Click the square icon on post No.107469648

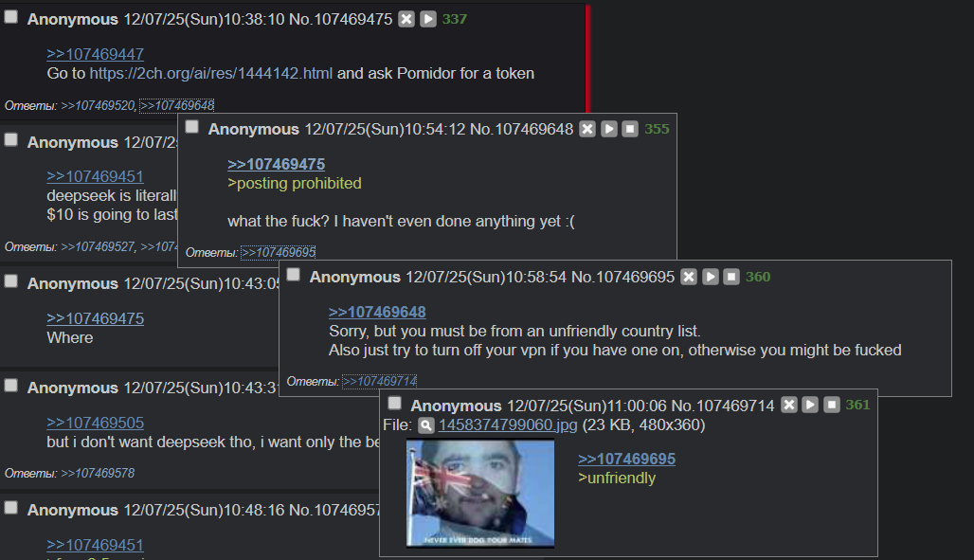click(x=630, y=129)
